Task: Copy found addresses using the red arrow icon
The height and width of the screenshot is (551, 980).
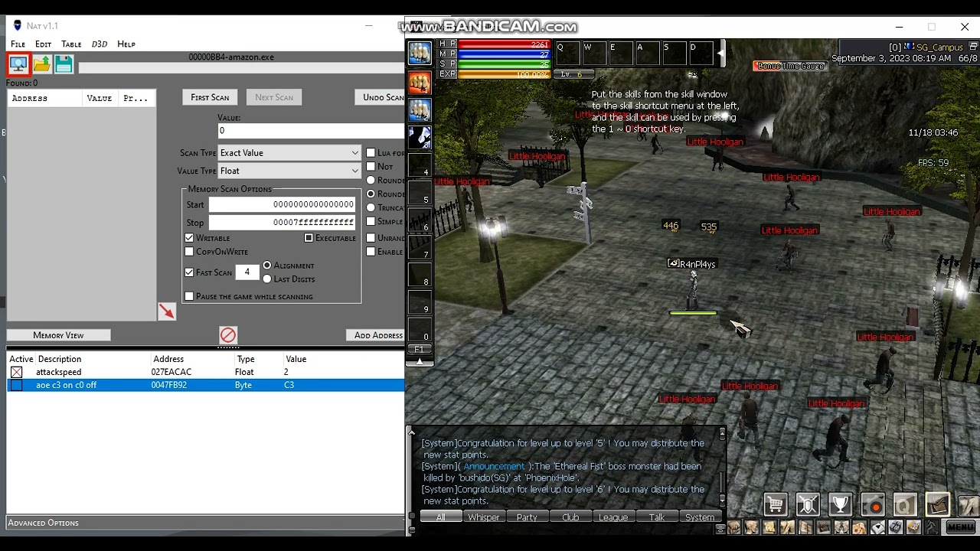Action: 167,311
